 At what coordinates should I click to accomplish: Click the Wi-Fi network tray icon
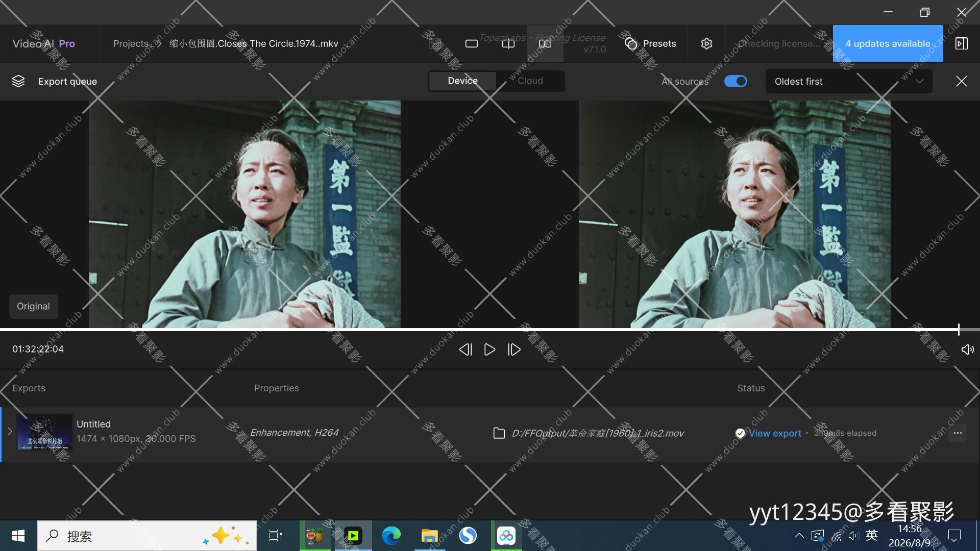837,536
